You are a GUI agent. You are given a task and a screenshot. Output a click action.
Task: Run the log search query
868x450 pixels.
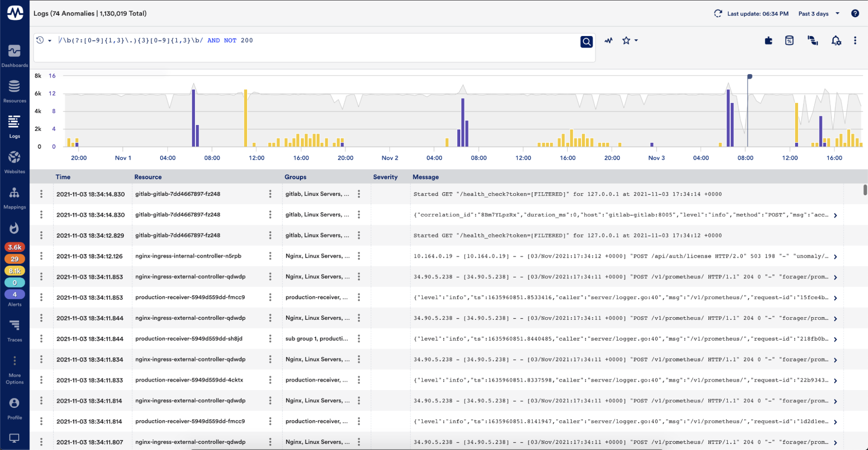point(586,41)
